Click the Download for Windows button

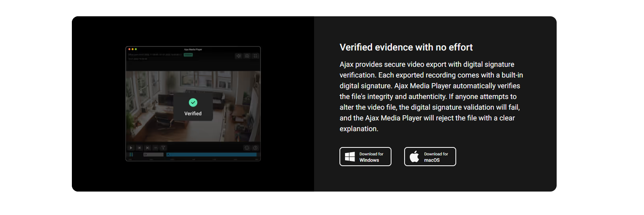(365, 157)
